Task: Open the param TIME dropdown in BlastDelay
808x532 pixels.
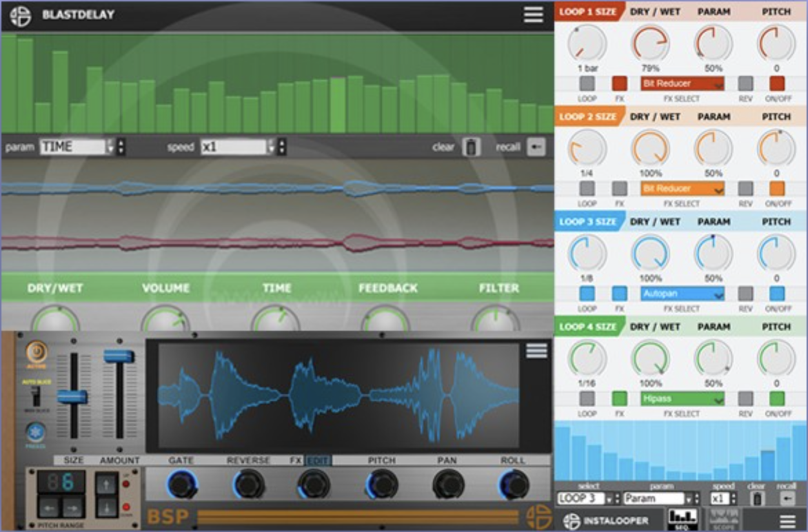Action: pos(77,147)
